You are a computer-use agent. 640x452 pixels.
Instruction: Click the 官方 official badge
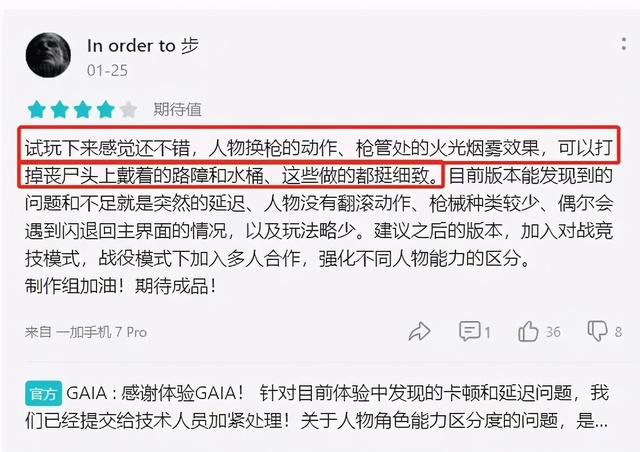coord(43,393)
